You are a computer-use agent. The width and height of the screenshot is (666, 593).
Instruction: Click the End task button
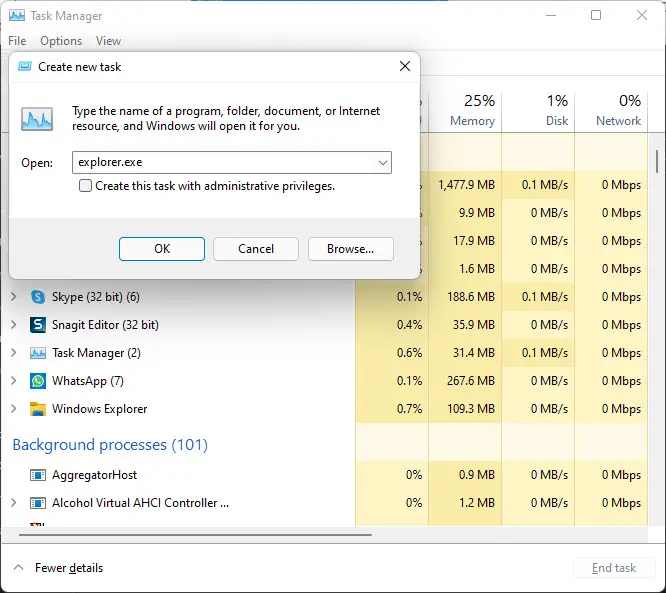tap(614, 568)
